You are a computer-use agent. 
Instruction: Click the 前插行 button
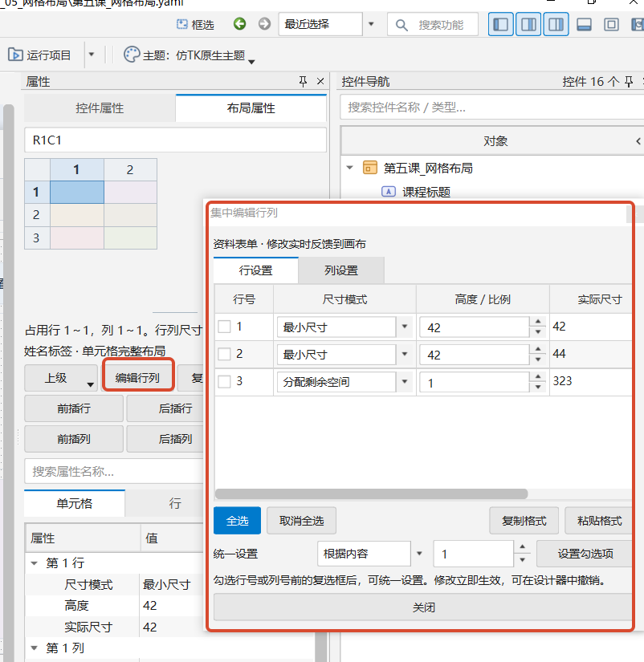(x=74, y=408)
